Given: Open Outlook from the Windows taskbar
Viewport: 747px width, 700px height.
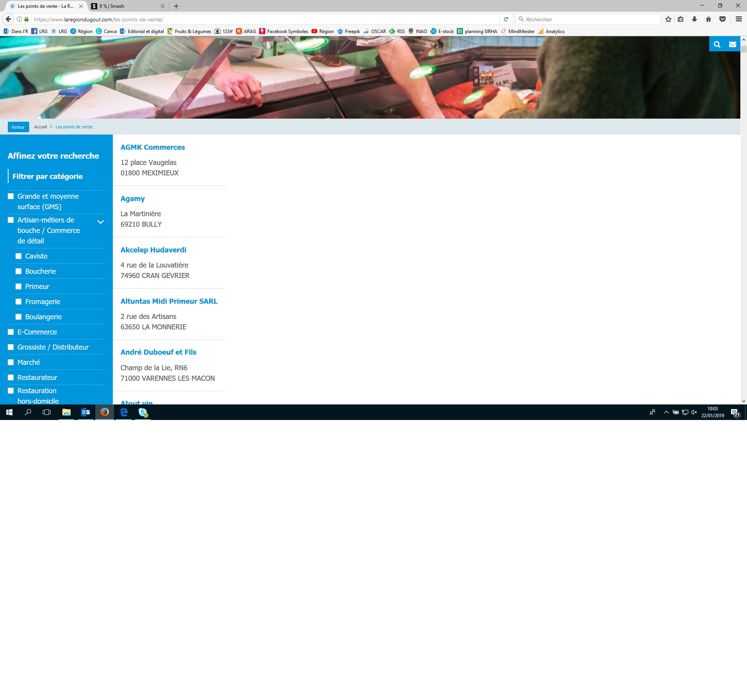Looking at the screenshot, I should pyautogui.click(x=86, y=412).
